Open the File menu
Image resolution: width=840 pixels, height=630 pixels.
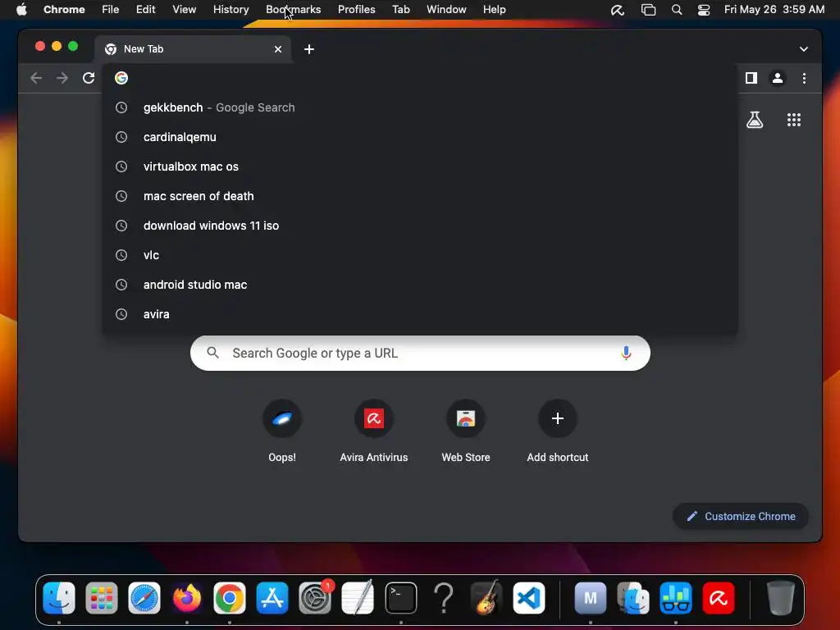pyautogui.click(x=111, y=10)
